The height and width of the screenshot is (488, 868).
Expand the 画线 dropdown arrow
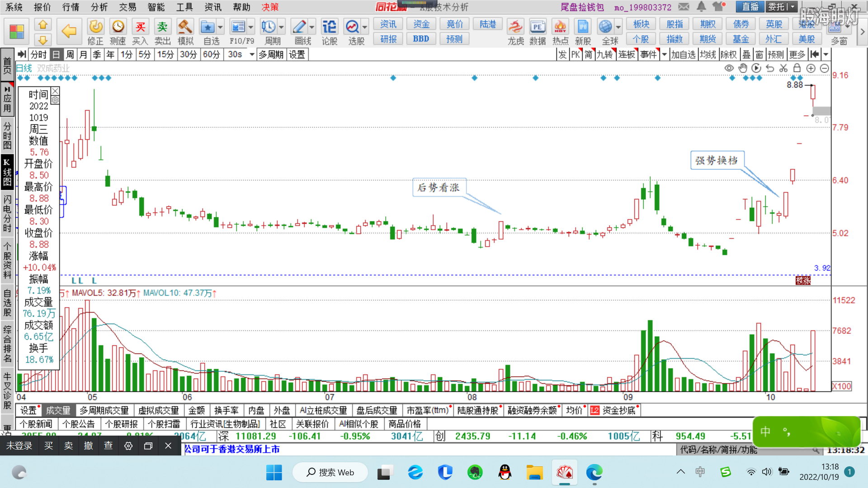pyautogui.click(x=312, y=27)
